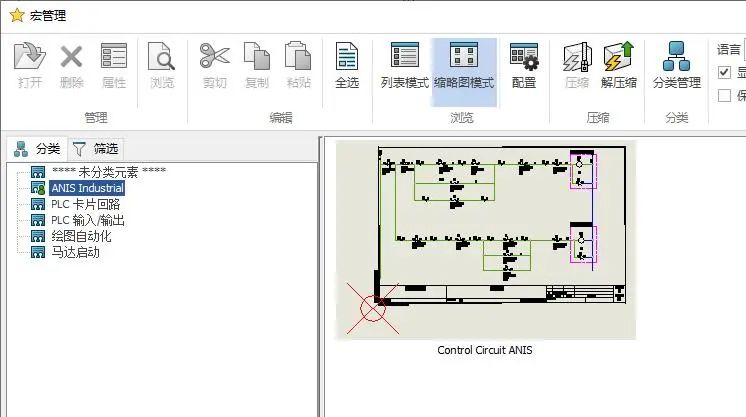Select the PLC 输入/输出 category

88,220
